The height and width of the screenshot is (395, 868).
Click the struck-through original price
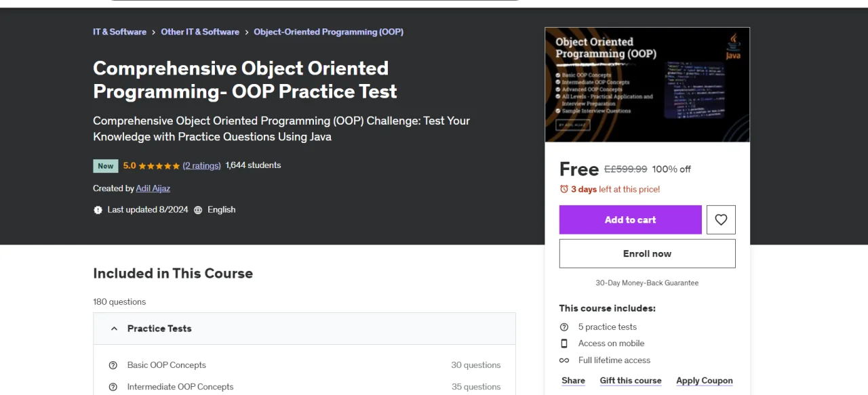(x=626, y=169)
